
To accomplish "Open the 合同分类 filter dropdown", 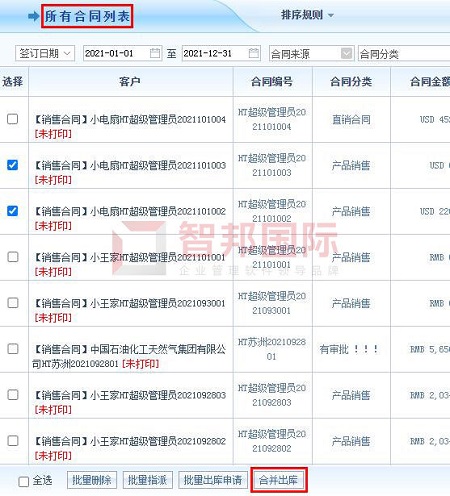I will 404,53.
